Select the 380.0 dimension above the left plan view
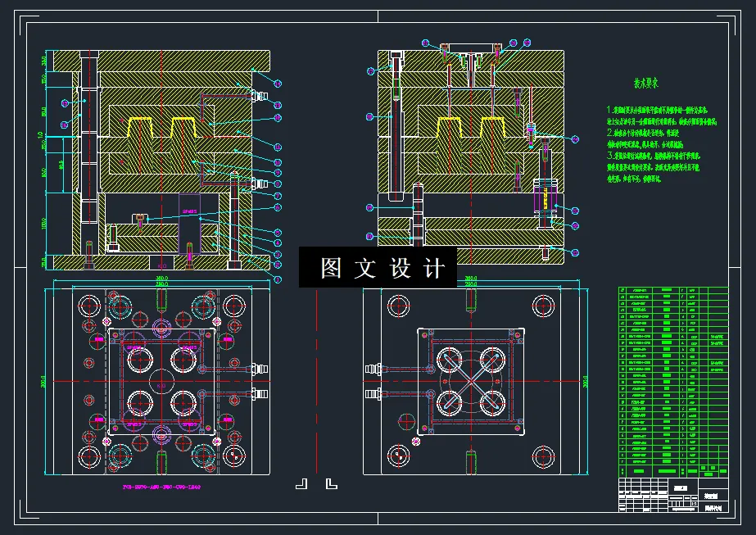This screenshot has width=756, height=535. point(161,279)
